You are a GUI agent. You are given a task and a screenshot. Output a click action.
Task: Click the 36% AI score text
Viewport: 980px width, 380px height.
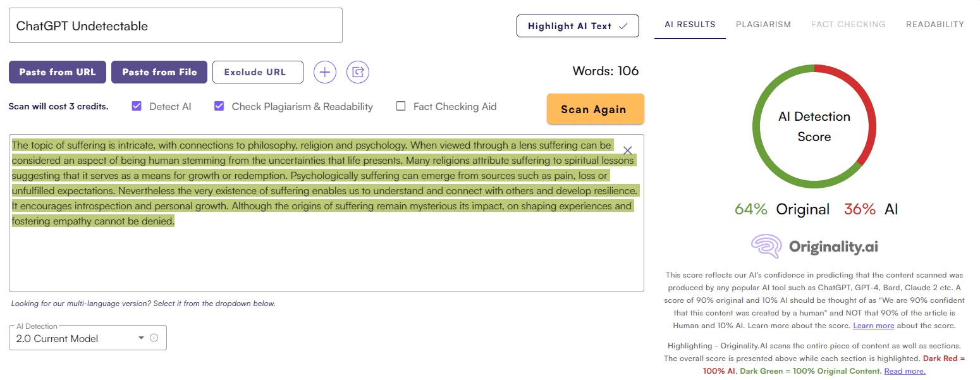[871, 209]
